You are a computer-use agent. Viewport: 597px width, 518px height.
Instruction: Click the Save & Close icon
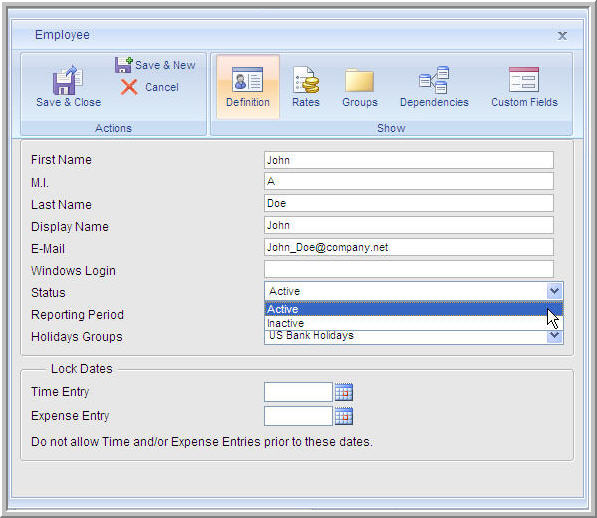point(67,80)
